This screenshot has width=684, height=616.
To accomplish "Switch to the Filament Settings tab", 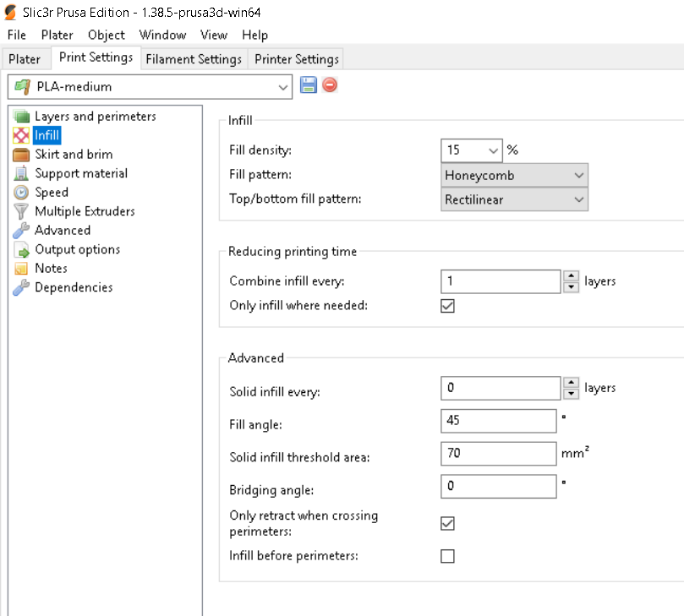I will (x=194, y=59).
